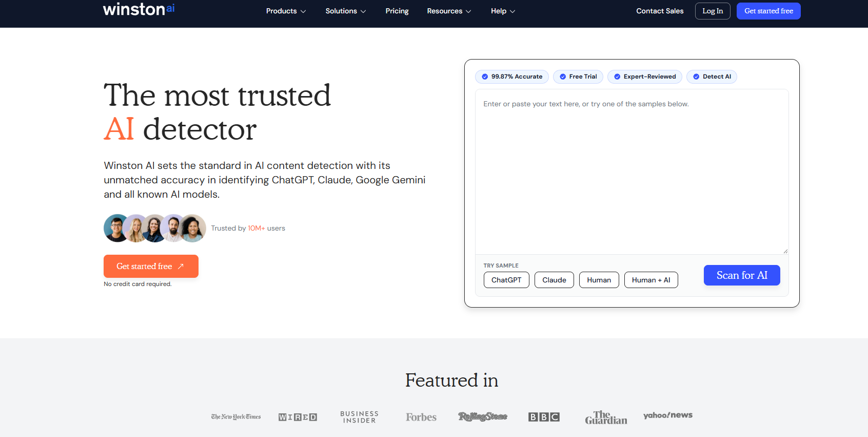
Task: Click the Log In button
Action: click(713, 11)
